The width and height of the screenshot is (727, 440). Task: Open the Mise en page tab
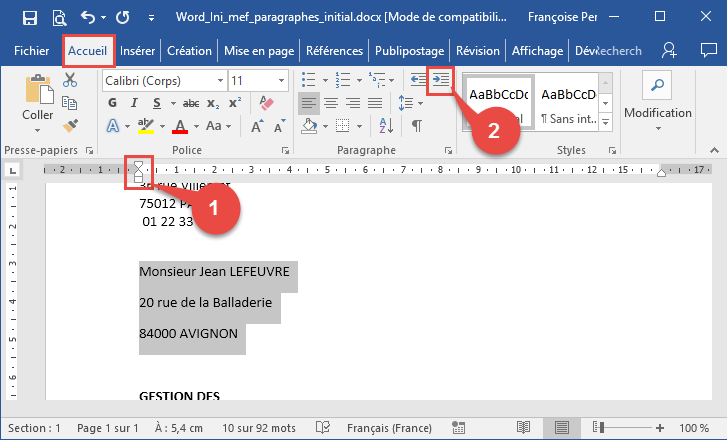pos(258,50)
